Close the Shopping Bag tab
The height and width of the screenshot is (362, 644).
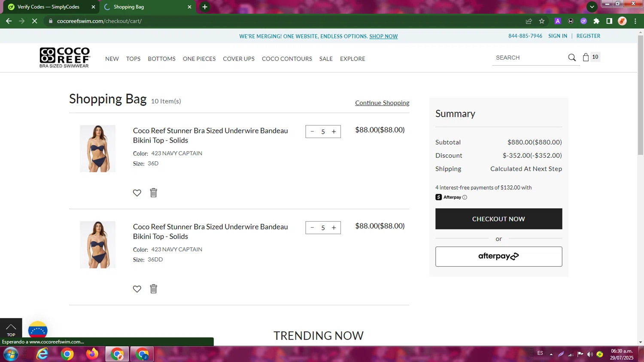[189, 7]
